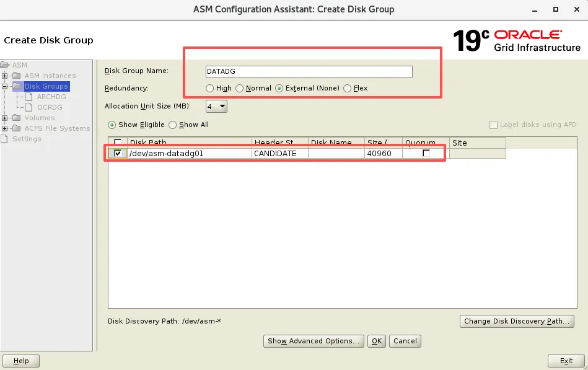Click the Settings page icon
Viewport: 588px width, 370px height.
click(x=4, y=139)
